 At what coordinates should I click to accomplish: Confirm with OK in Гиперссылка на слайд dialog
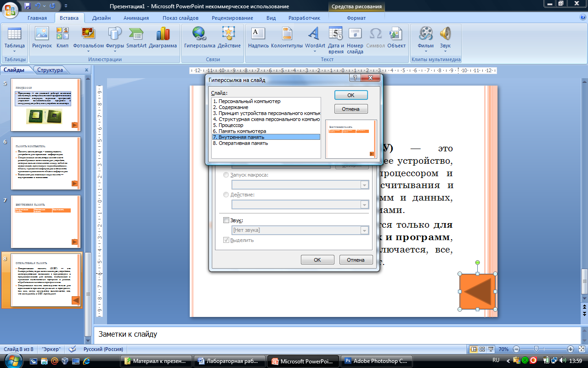coord(351,95)
